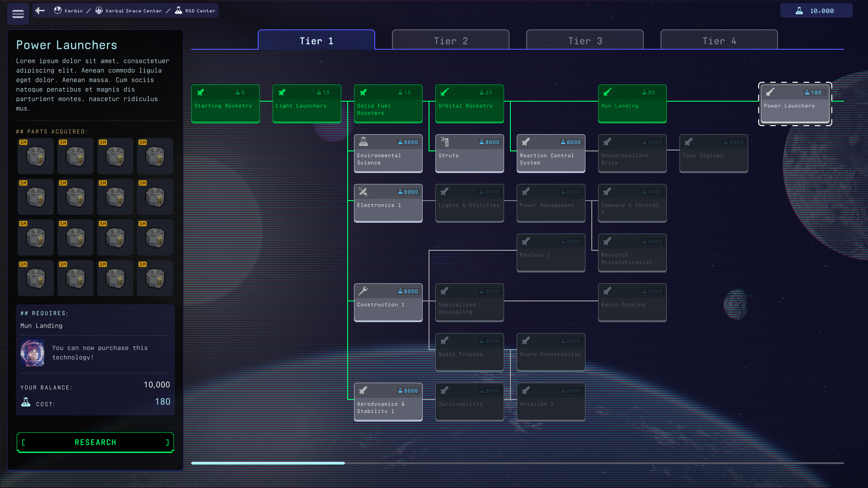Click the Aerodynamics & Stability 1 icon

363,390
